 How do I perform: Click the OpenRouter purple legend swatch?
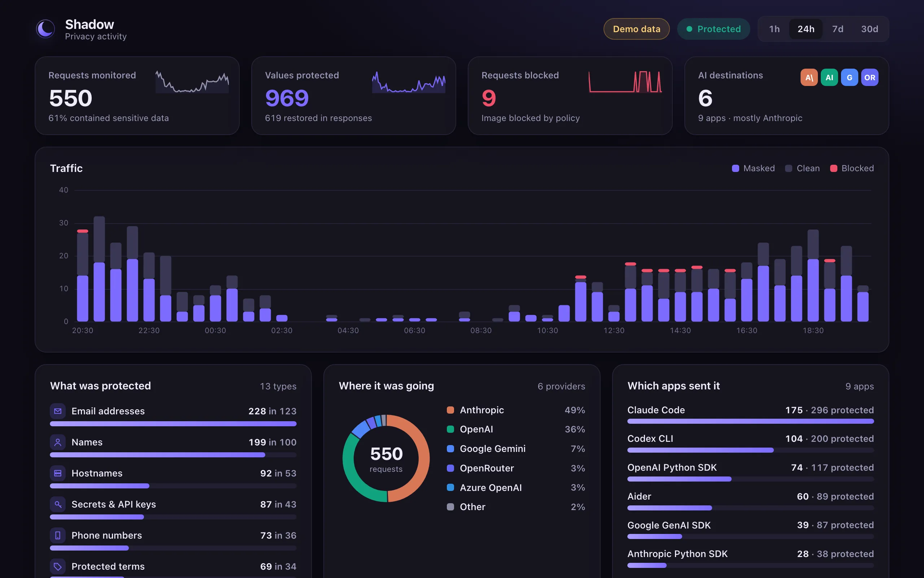(x=450, y=468)
